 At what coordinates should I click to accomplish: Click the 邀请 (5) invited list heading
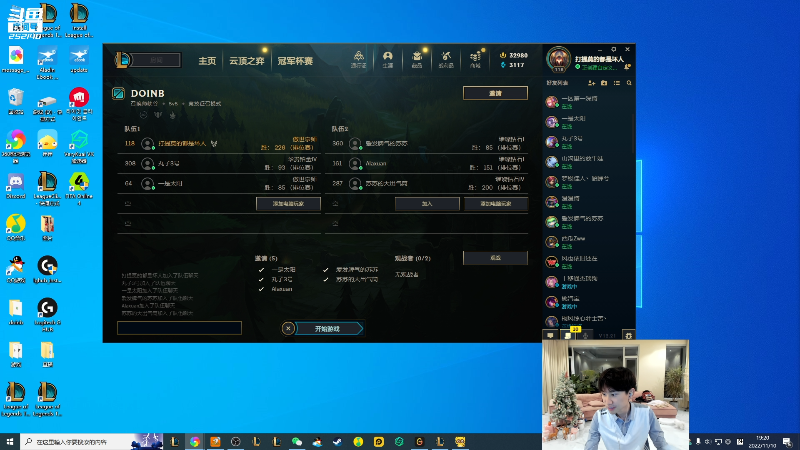point(266,259)
